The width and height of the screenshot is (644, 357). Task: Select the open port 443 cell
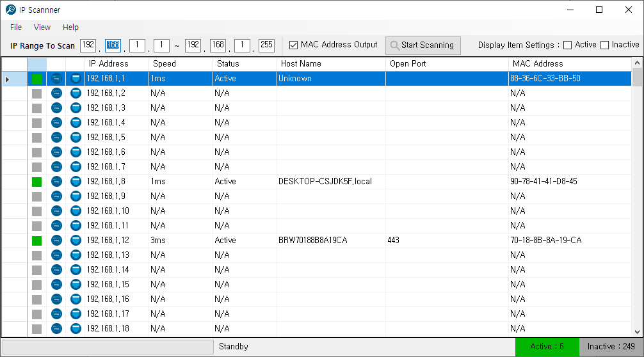click(447, 241)
